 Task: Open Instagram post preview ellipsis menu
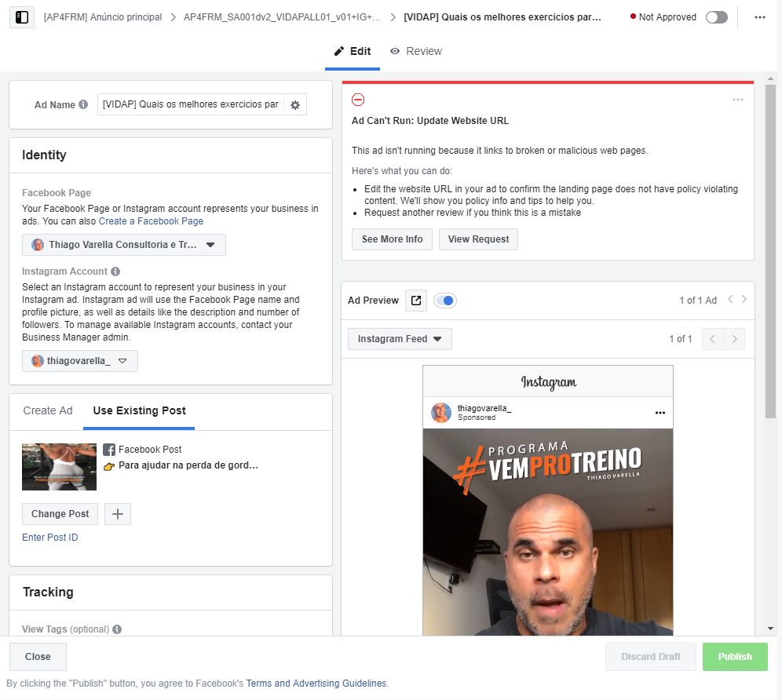660,413
